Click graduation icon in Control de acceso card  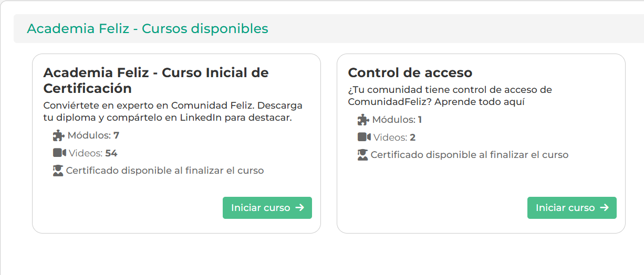[363, 155]
